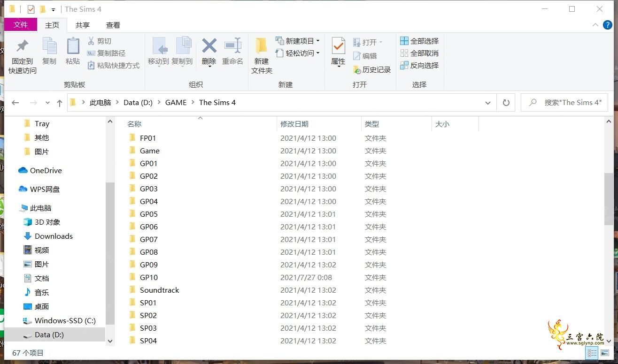The image size is (618, 364).
Task: Sort by Name (名称) column header
Action: (x=134, y=124)
